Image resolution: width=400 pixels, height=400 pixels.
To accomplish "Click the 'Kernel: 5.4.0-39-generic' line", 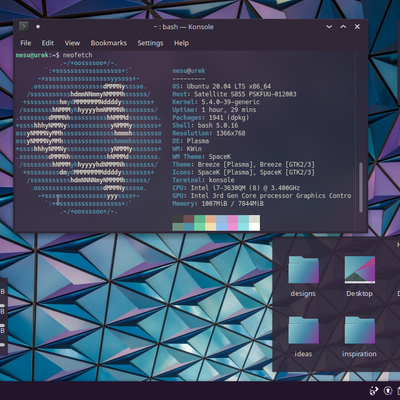I will pos(216,102).
